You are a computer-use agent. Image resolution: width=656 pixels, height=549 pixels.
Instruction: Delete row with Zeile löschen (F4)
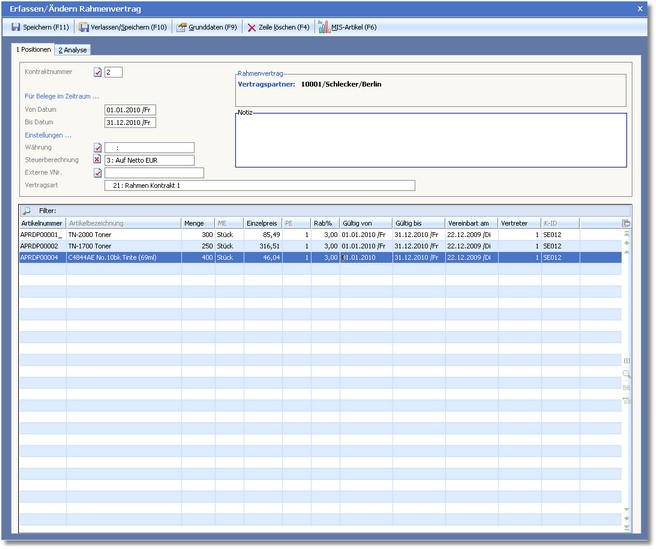pyautogui.click(x=277, y=27)
